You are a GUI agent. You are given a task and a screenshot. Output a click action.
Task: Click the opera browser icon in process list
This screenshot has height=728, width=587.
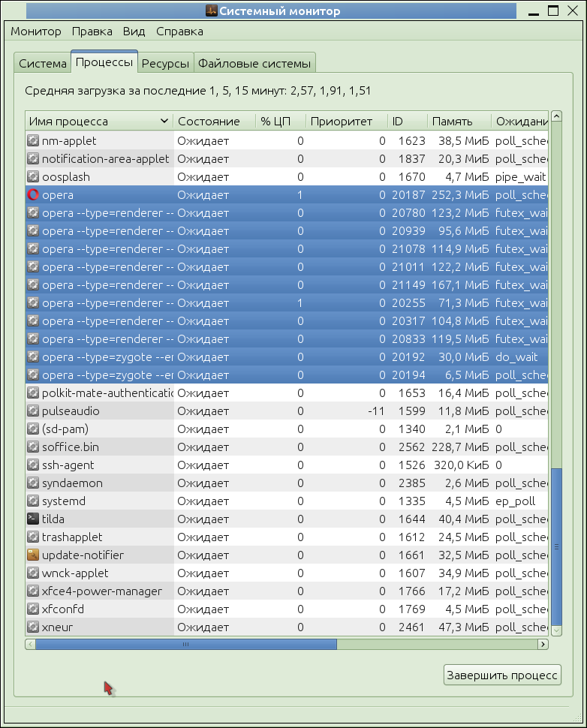(33, 195)
